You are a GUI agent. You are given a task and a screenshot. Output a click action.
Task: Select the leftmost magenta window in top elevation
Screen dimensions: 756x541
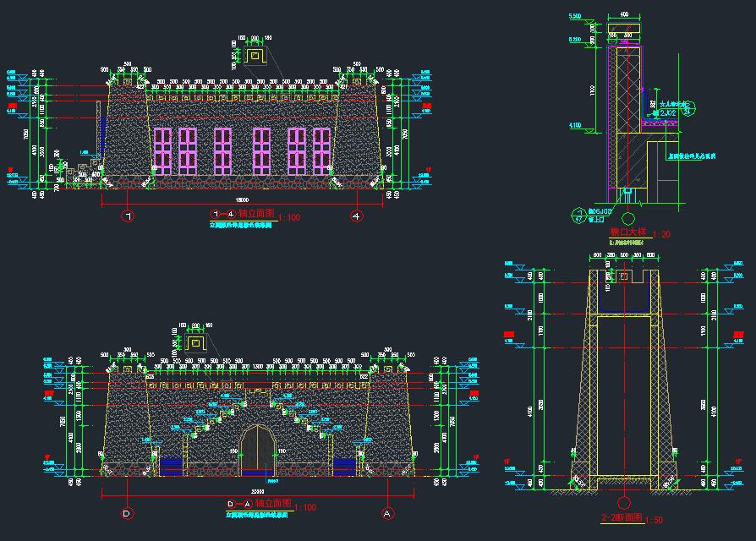tap(162, 151)
